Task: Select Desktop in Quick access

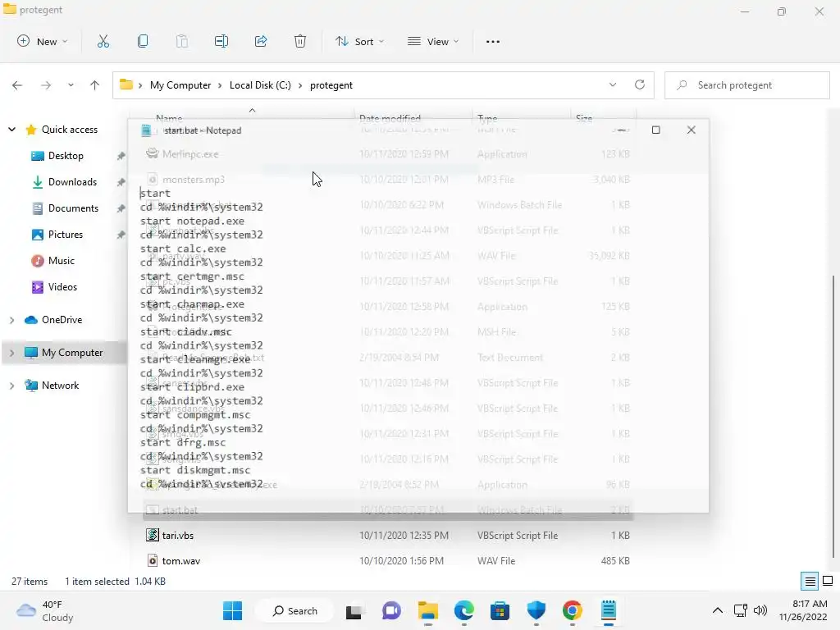Action: pyautogui.click(x=66, y=155)
